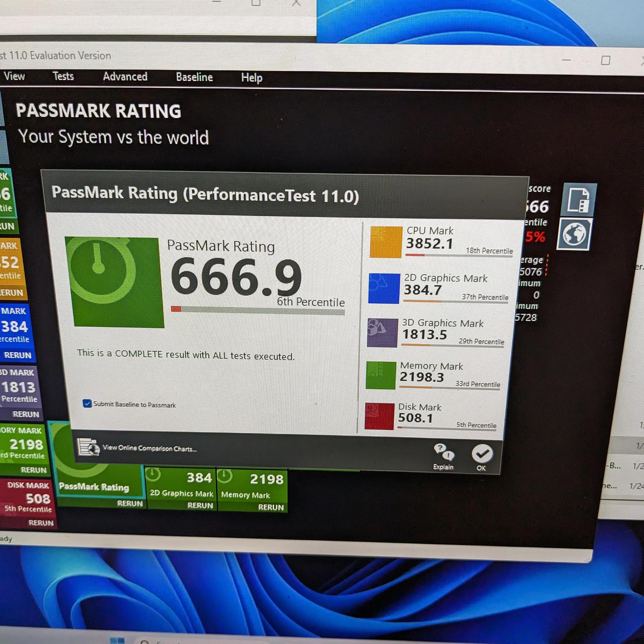This screenshot has height=644, width=644.
Task: Click the green Memory Mark icon
Action: 381,375
